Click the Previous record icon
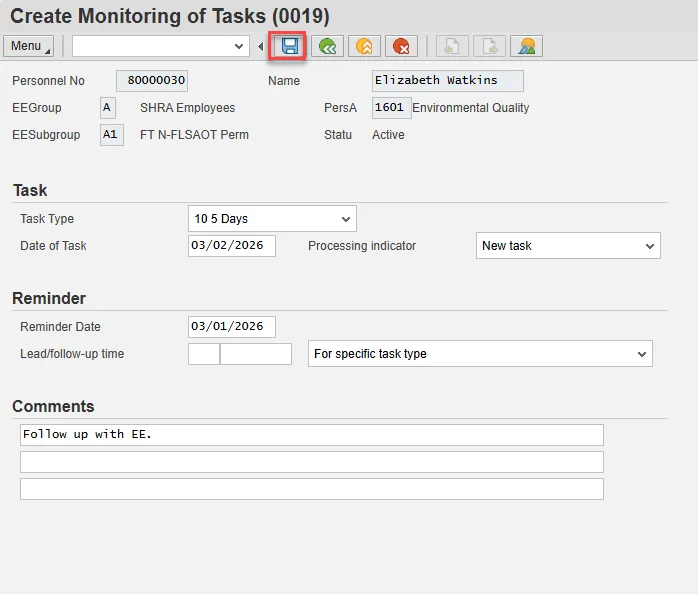The width and height of the screenshot is (698, 594). tap(452, 46)
